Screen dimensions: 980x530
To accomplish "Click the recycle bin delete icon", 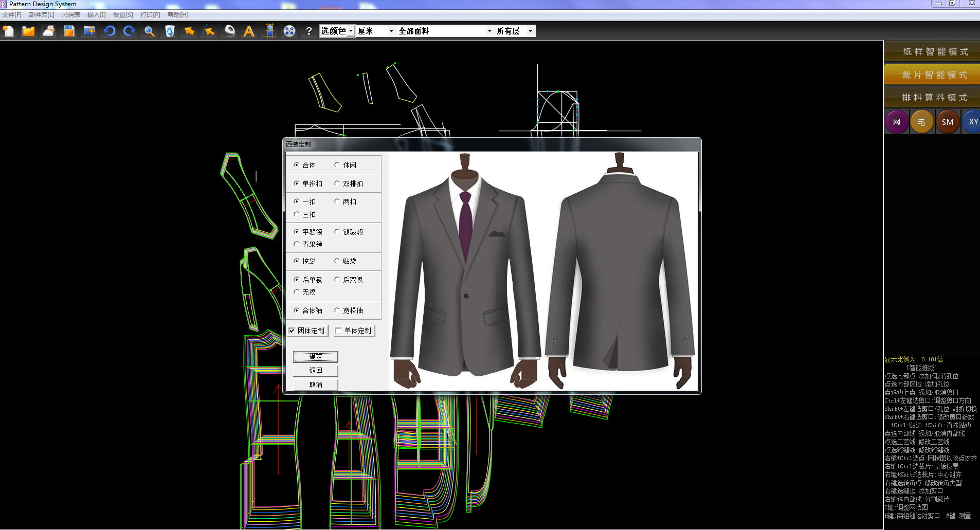I will tap(170, 31).
